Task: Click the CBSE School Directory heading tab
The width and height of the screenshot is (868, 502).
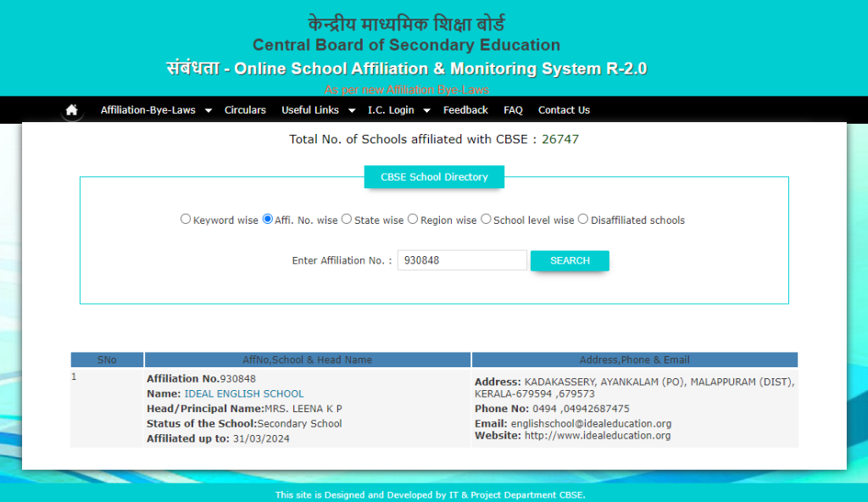Action: [434, 176]
